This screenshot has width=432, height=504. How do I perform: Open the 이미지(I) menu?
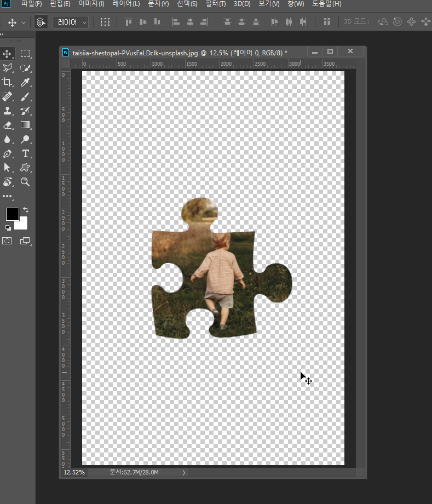point(91,4)
